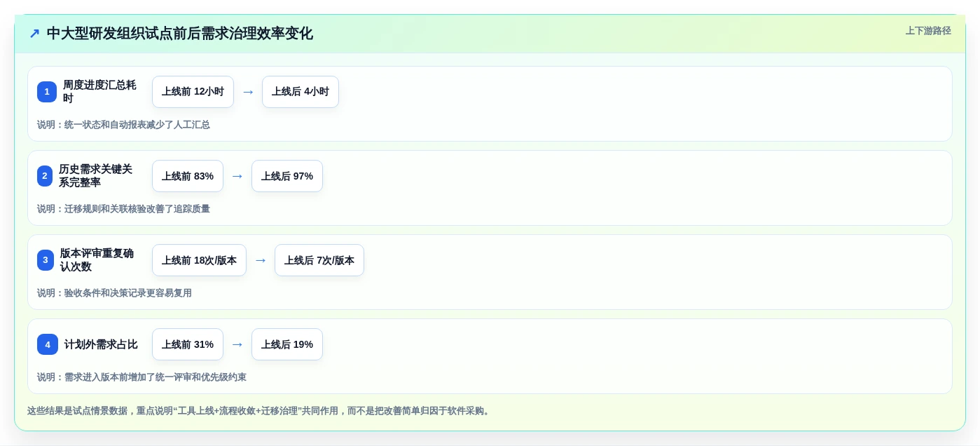Click the 上线前 31% chip
This screenshot has height=446, width=980.
pyautogui.click(x=188, y=344)
